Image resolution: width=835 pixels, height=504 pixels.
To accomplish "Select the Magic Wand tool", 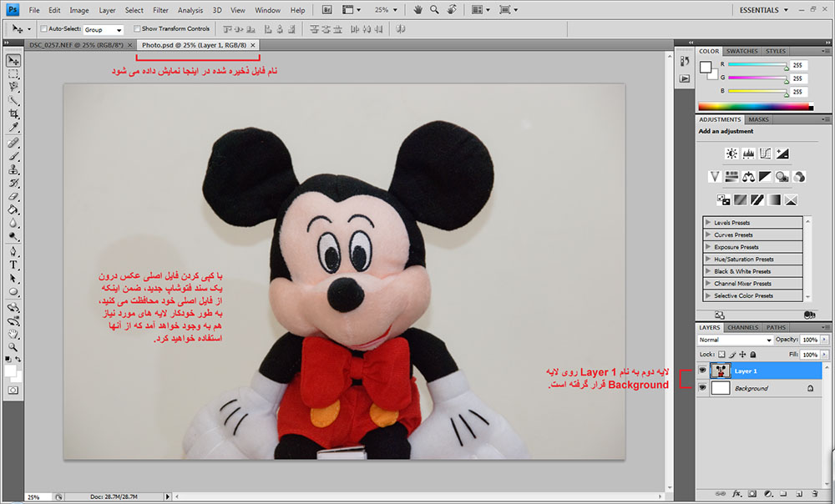I will [13, 100].
